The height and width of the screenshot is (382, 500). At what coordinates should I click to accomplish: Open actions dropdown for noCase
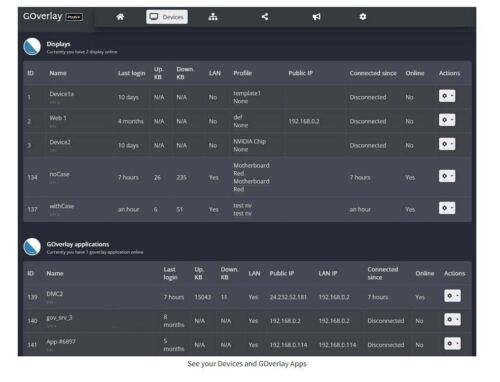[447, 176]
